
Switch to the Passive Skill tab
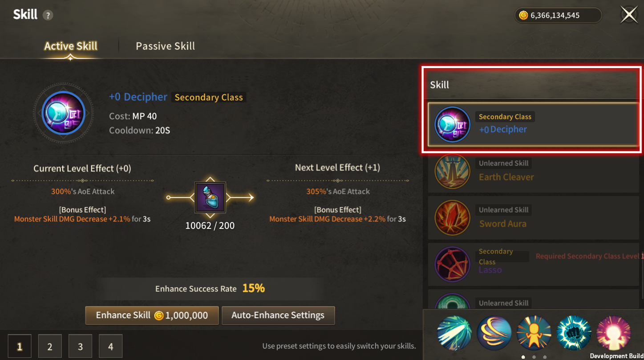coord(165,46)
